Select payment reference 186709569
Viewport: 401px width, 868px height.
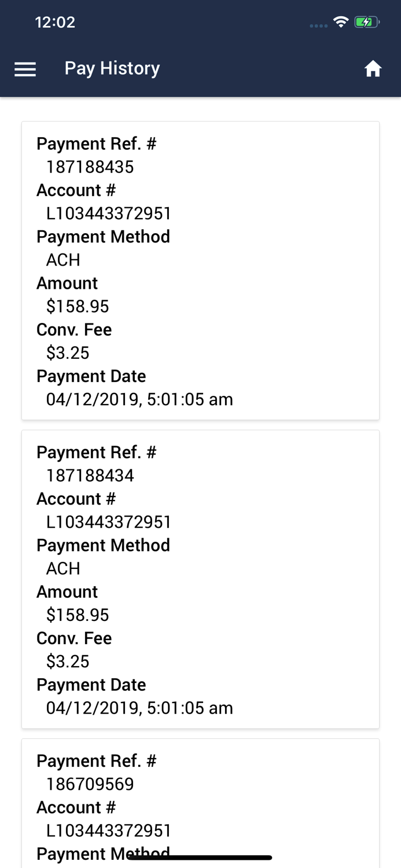point(90,784)
